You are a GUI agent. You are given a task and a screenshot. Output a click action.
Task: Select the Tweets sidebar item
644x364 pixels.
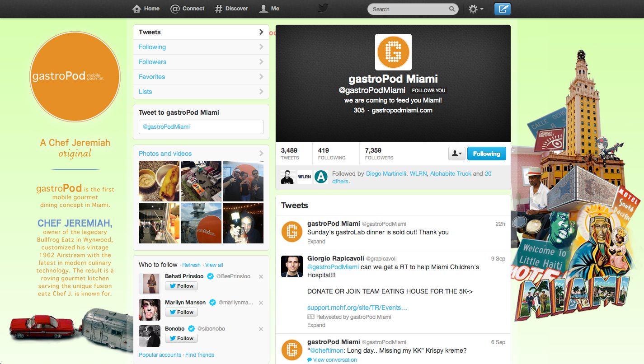(201, 32)
